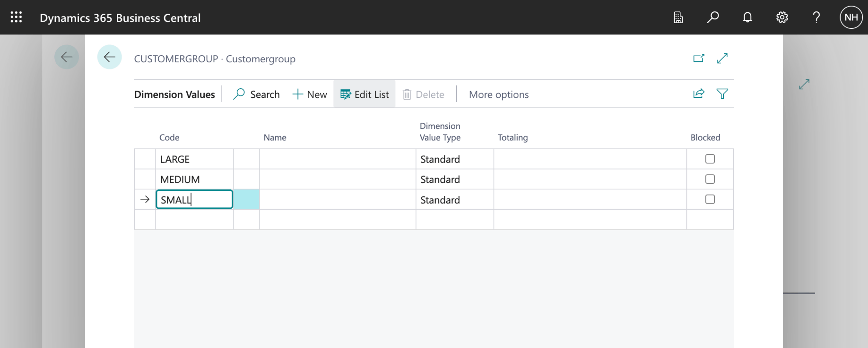Viewport: 868px width, 348px height.
Task: Open the app launcher waffle icon
Action: coord(16,17)
